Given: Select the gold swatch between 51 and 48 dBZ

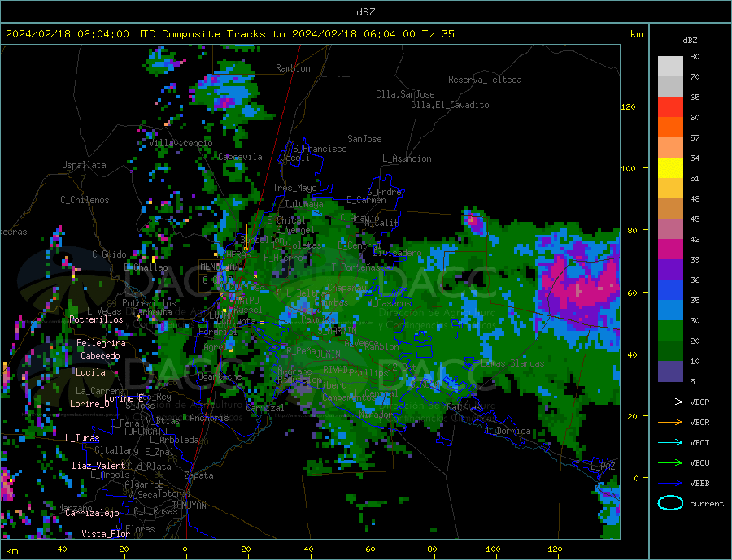Looking at the screenshot, I should pos(670,189).
